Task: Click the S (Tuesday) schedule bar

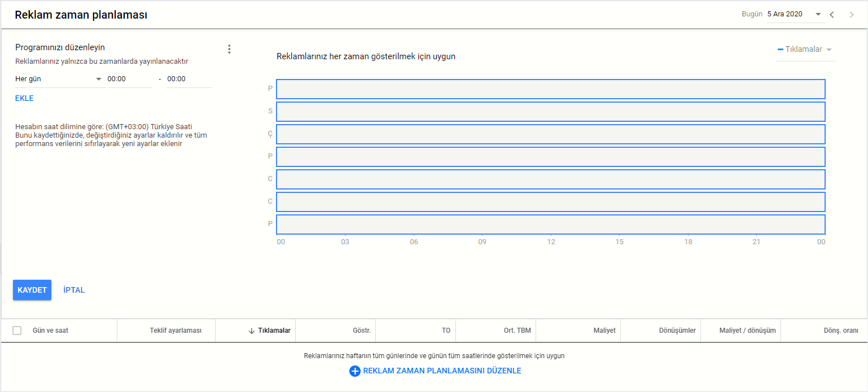Action: click(550, 112)
